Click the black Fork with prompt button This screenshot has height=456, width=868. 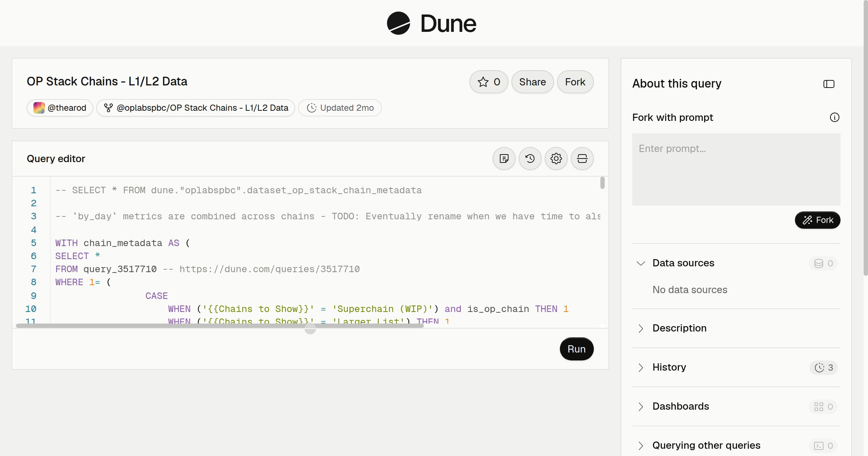click(x=817, y=220)
